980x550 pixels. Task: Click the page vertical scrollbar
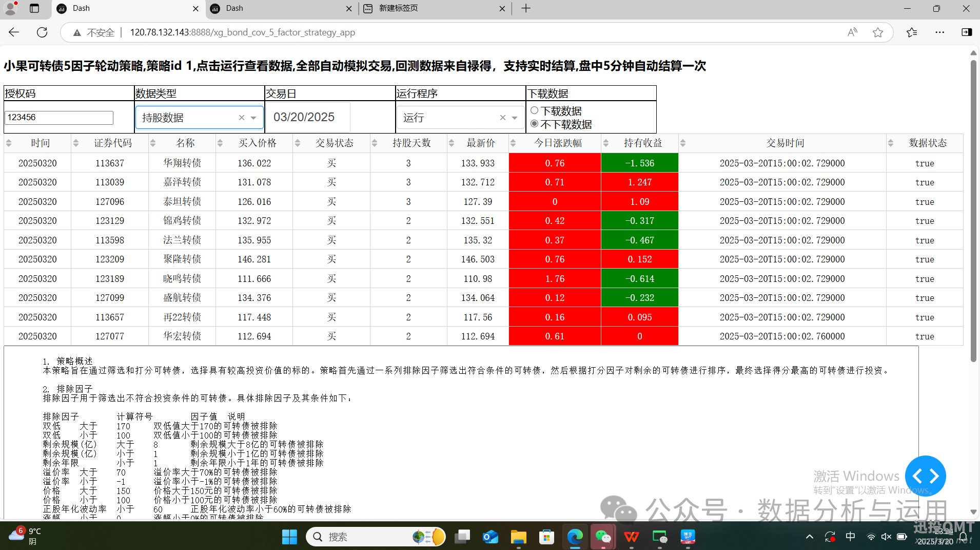(973, 211)
